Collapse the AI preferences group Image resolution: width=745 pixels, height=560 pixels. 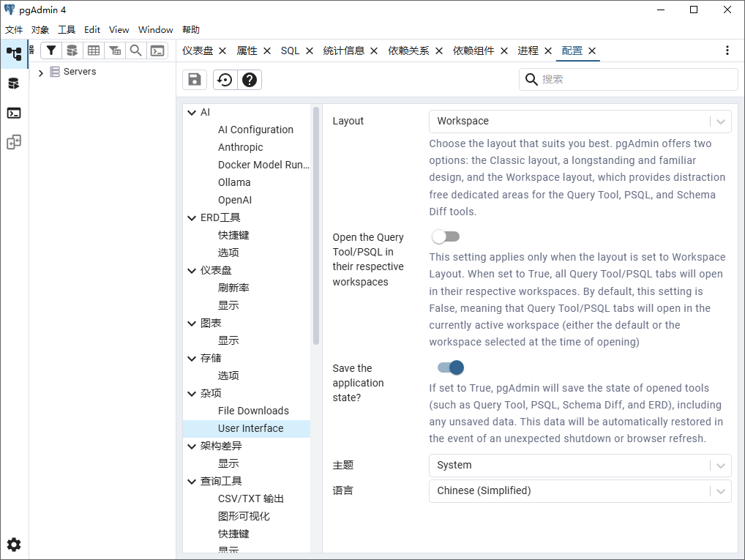click(x=192, y=113)
